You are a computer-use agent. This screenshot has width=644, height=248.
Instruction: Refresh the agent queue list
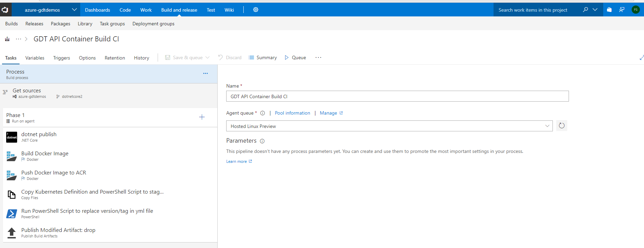pyautogui.click(x=561, y=126)
